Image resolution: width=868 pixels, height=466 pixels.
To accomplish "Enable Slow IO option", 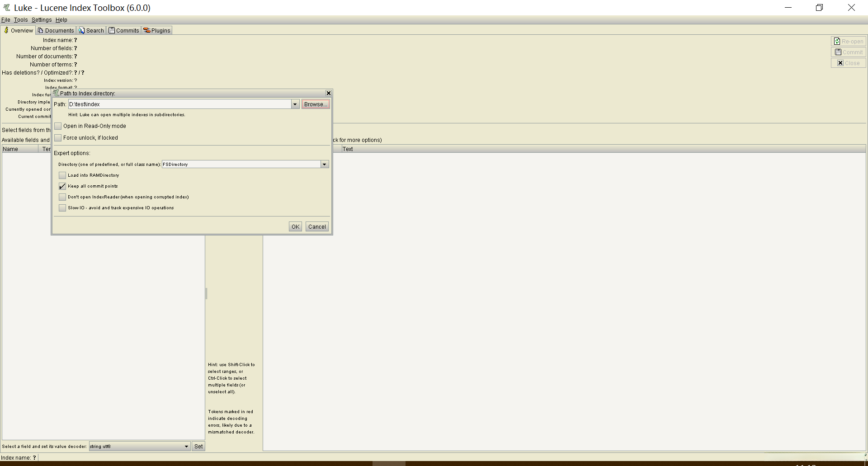I will coord(62,208).
